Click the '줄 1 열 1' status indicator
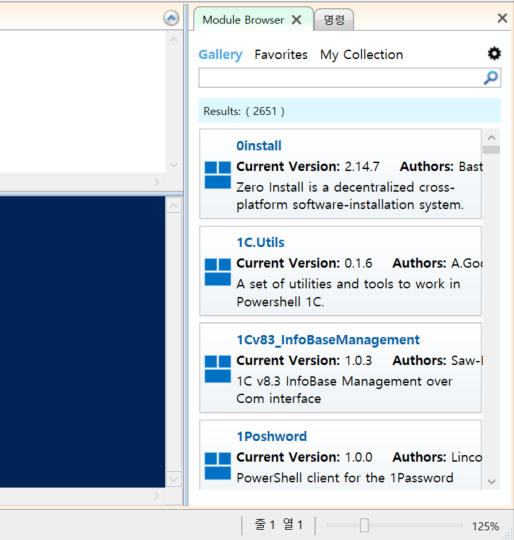 pos(279,525)
